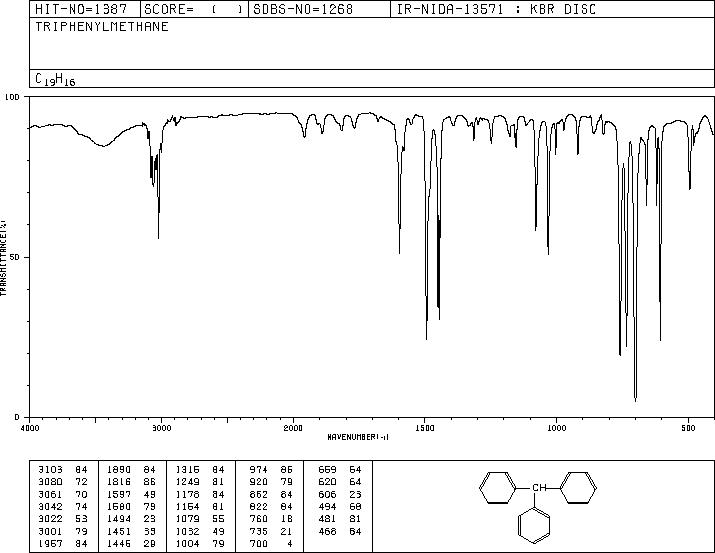Click the 1500 wavenumber axis label
The width and height of the screenshot is (715, 553).
click(x=425, y=428)
